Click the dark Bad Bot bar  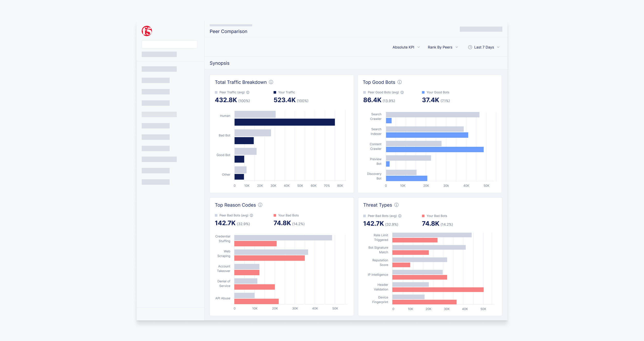(244, 141)
